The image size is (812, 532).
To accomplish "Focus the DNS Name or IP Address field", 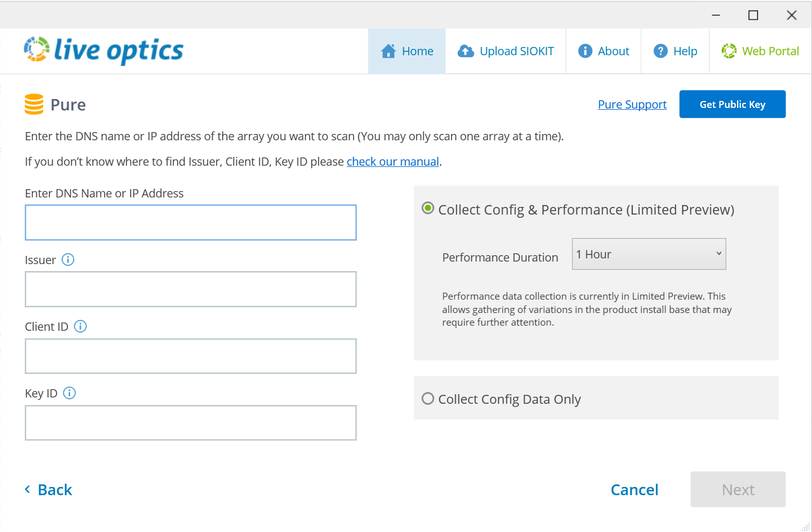I will (190, 223).
